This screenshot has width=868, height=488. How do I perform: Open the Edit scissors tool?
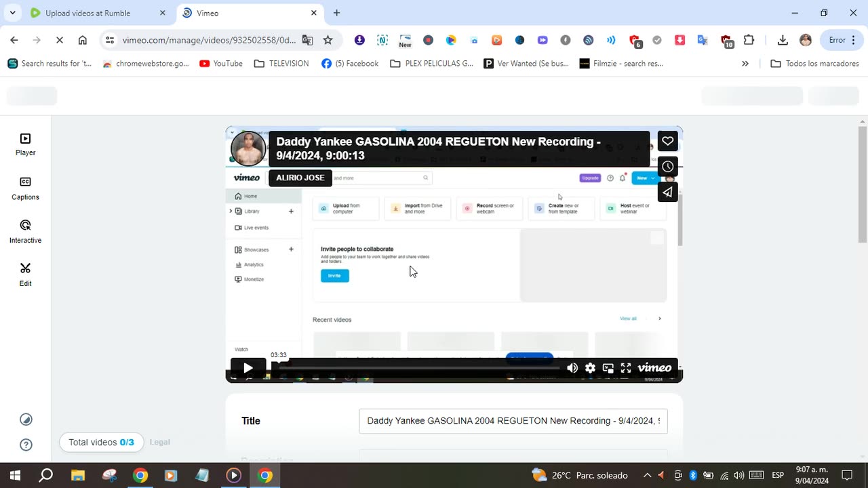(25, 274)
